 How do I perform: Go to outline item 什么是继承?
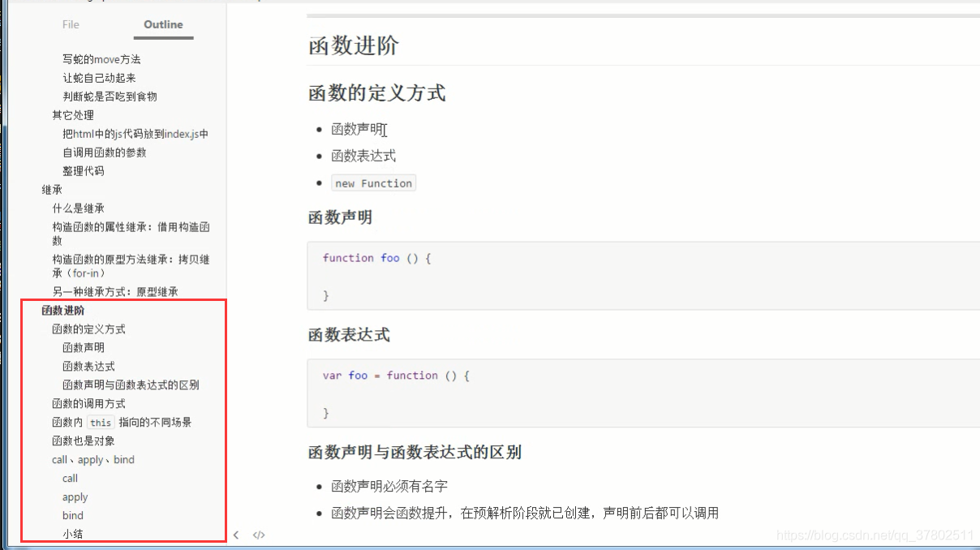(78, 208)
